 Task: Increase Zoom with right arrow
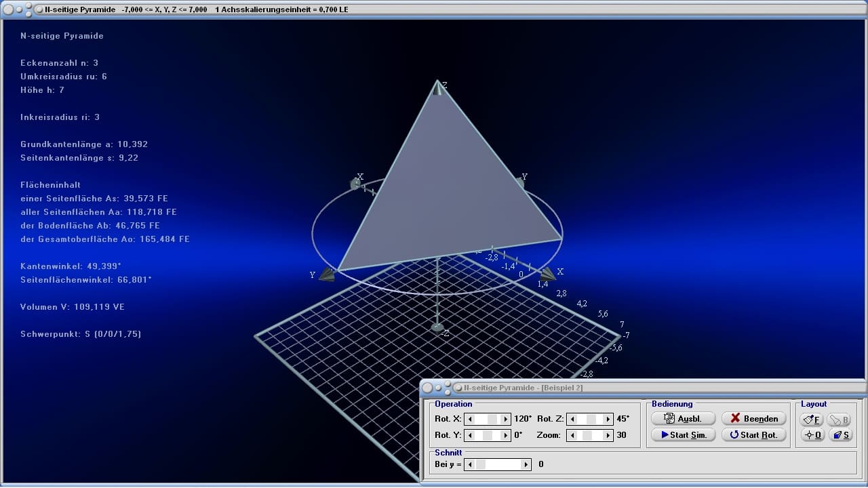(x=608, y=435)
